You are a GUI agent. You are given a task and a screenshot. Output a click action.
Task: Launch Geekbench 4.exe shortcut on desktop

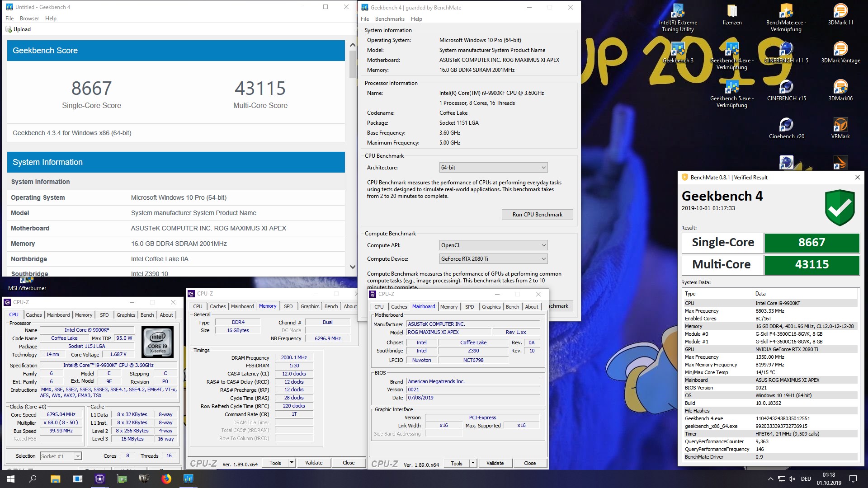(732, 56)
